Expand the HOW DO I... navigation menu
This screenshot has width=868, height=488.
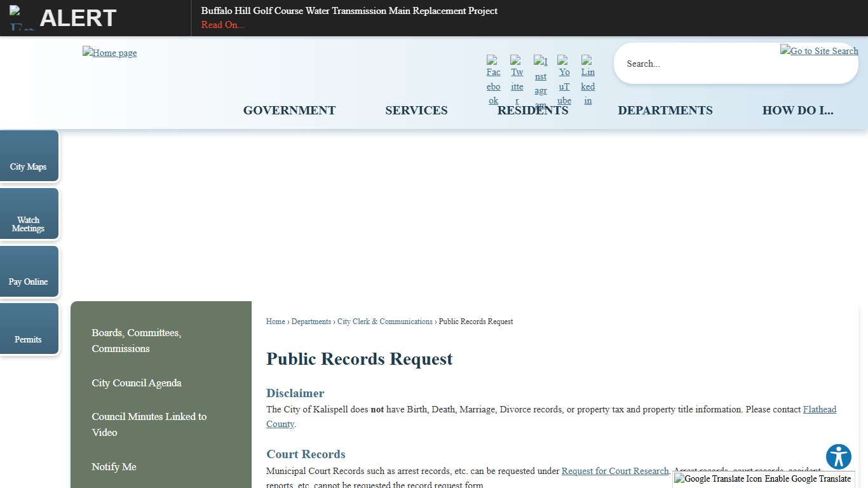797,110
